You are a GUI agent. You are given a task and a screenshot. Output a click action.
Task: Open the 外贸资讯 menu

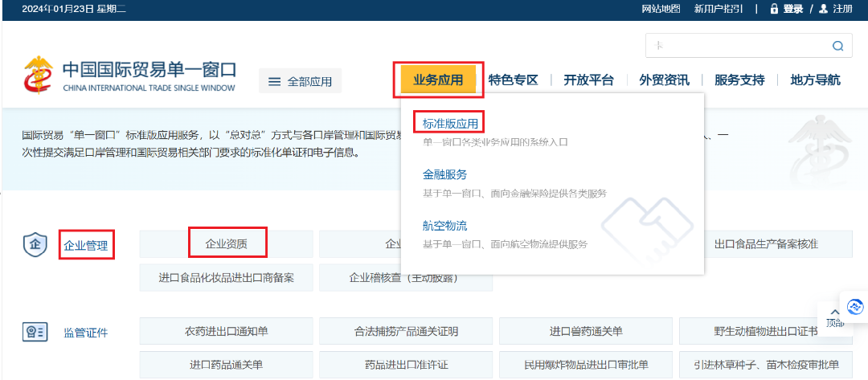665,80
